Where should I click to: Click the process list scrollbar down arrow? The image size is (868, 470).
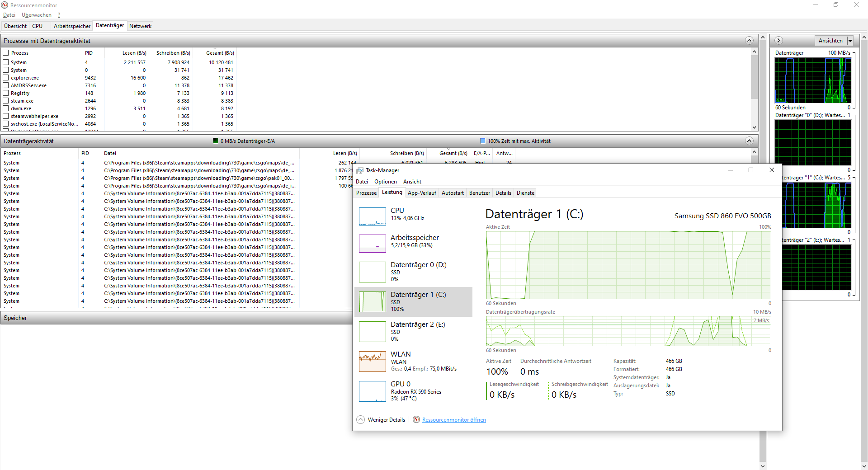(754, 127)
